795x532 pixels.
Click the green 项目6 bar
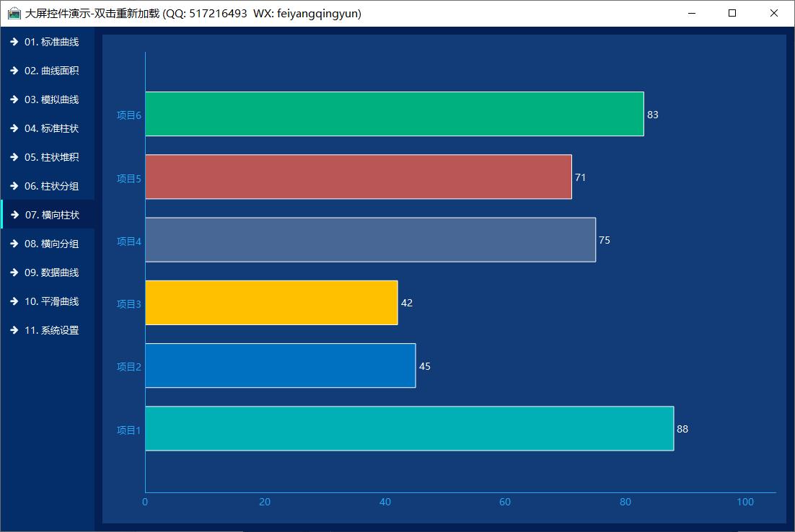click(x=394, y=114)
